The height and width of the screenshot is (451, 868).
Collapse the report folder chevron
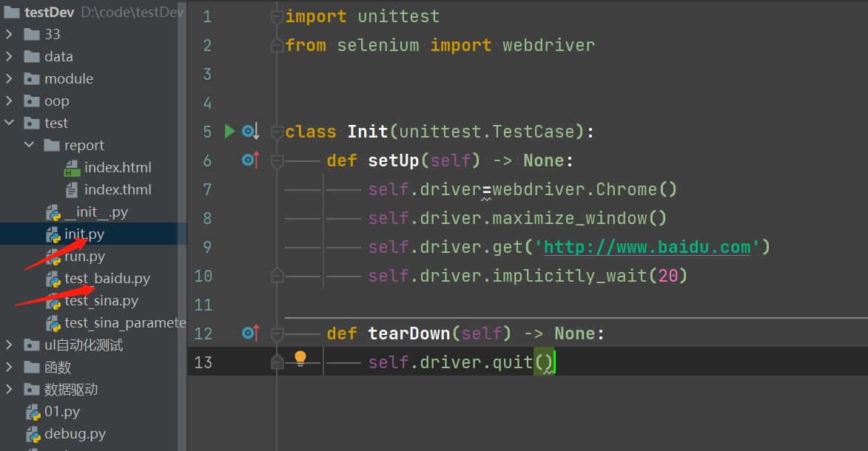tap(30, 146)
